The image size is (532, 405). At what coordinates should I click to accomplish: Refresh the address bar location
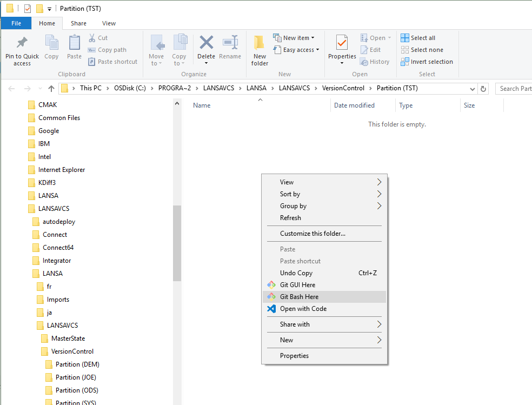(x=483, y=89)
